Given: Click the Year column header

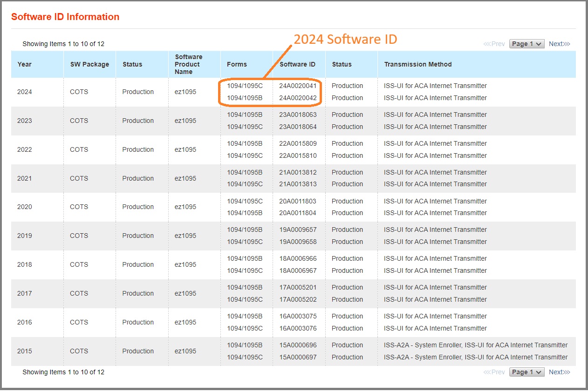Looking at the screenshot, I should [x=25, y=64].
